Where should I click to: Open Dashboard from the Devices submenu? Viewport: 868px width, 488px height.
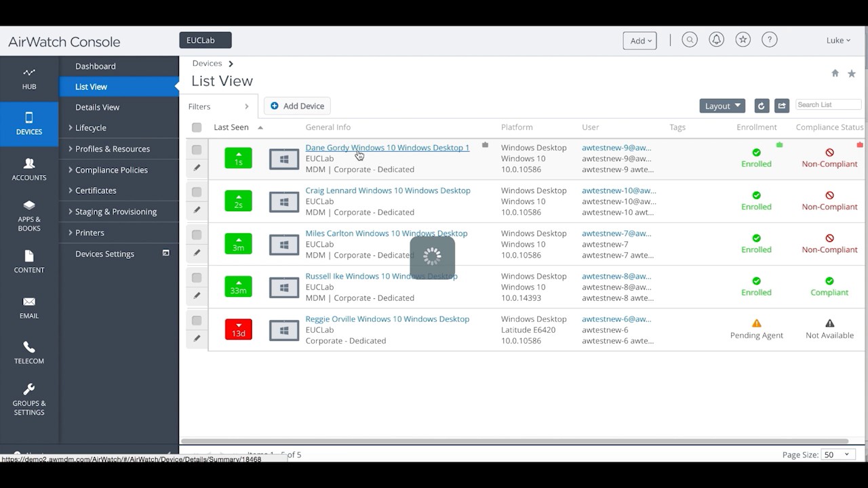point(95,66)
